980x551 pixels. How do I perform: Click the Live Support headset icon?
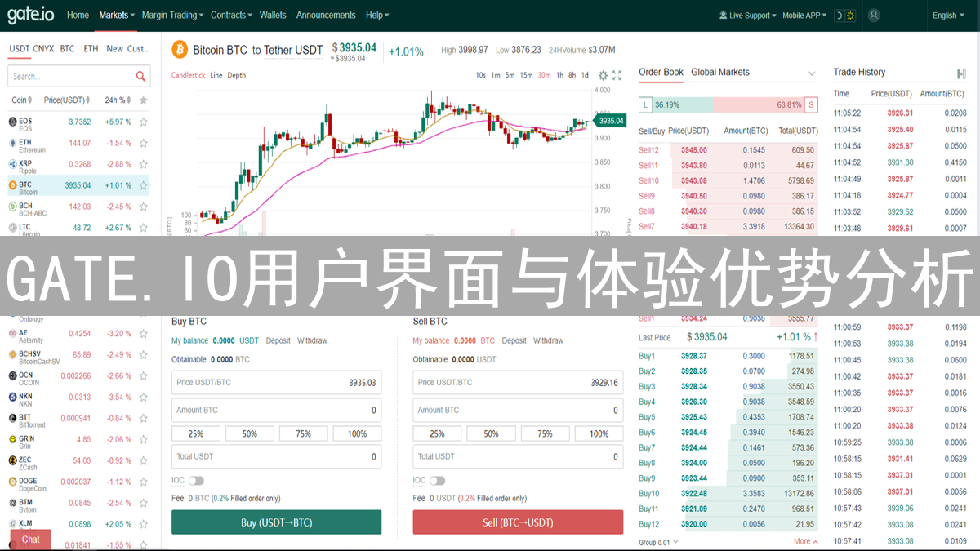pos(724,15)
